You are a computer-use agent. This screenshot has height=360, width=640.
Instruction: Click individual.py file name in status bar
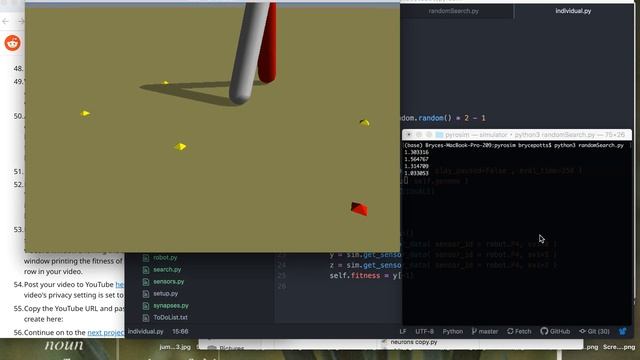tap(145, 331)
